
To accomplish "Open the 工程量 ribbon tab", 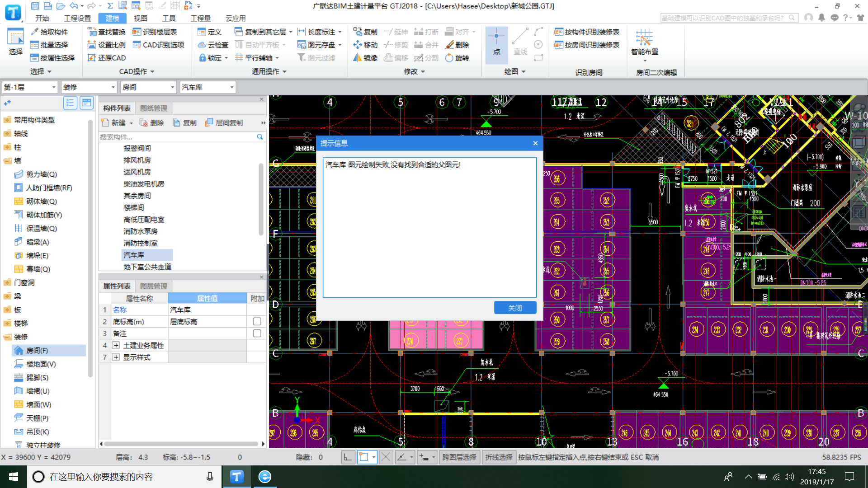I will point(200,18).
